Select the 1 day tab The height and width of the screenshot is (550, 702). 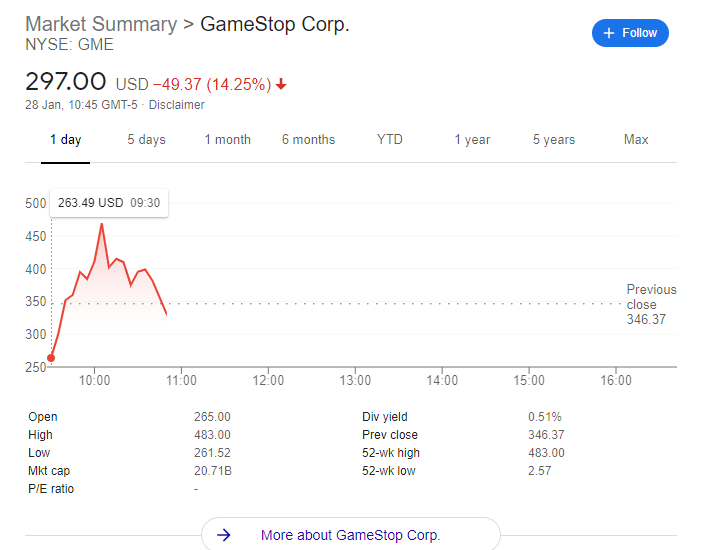pos(65,139)
